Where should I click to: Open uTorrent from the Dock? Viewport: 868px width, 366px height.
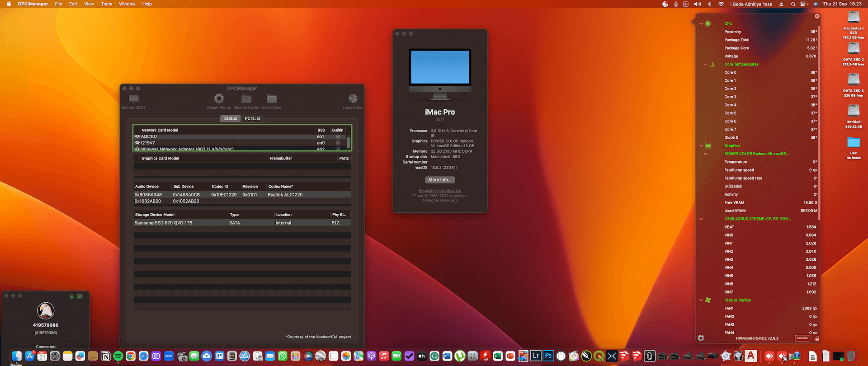pyautogui.click(x=460, y=356)
